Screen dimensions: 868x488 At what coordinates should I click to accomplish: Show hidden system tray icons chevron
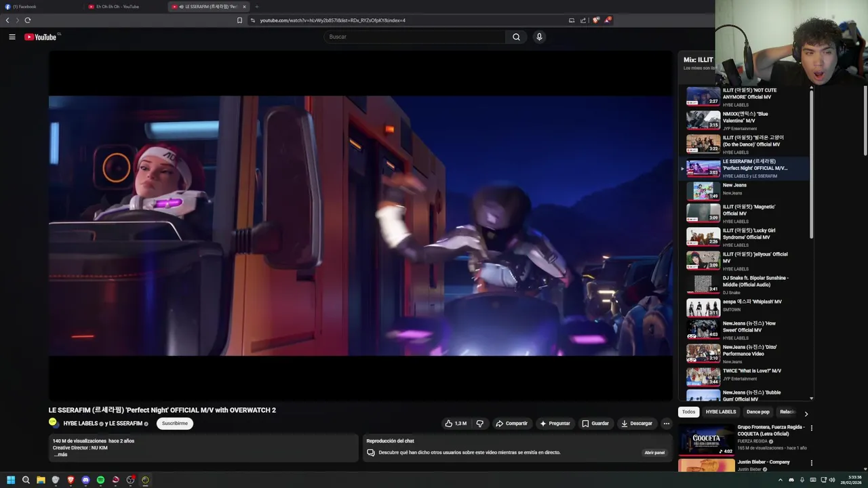coord(780,480)
